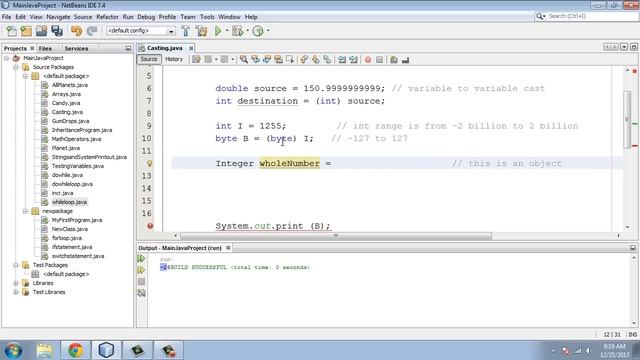Click the Open Project toolbar icon
The width and height of the screenshot is (640, 360).
point(41,31)
